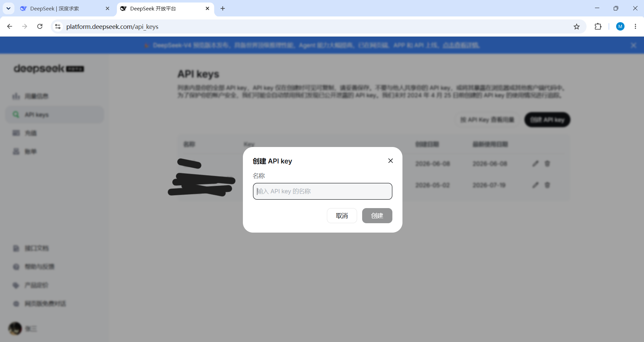The width and height of the screenshot is (644, 342).
Task: Go forward in browser history
Action: 25,27
